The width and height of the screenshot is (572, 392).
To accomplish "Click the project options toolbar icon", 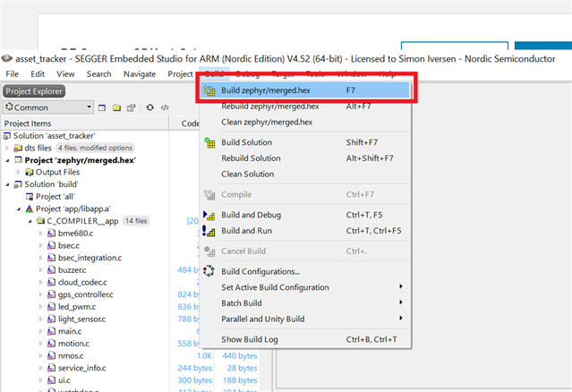I will (x=131, y=108).
